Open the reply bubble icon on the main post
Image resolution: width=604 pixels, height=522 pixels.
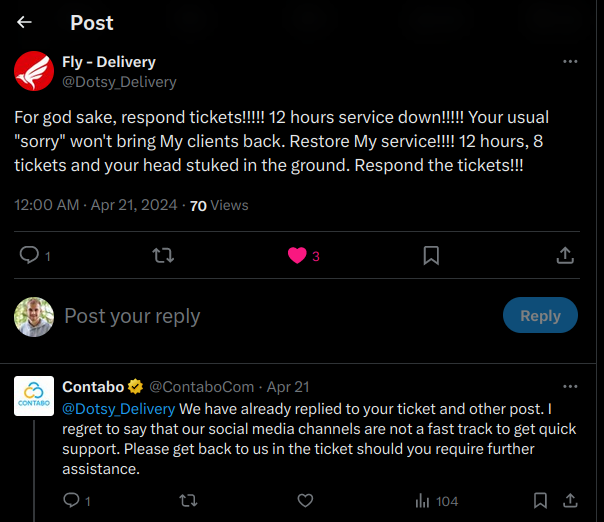(x=29, y=255)
